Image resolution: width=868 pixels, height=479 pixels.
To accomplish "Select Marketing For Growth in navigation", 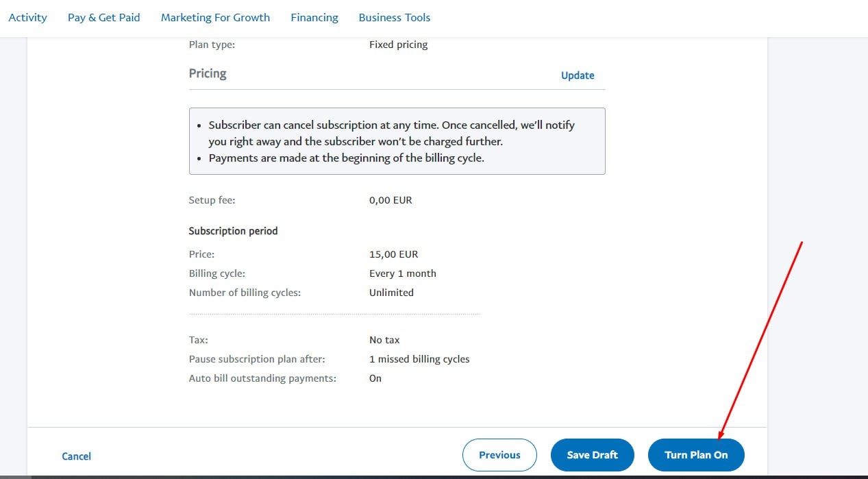I will (215, 18).
